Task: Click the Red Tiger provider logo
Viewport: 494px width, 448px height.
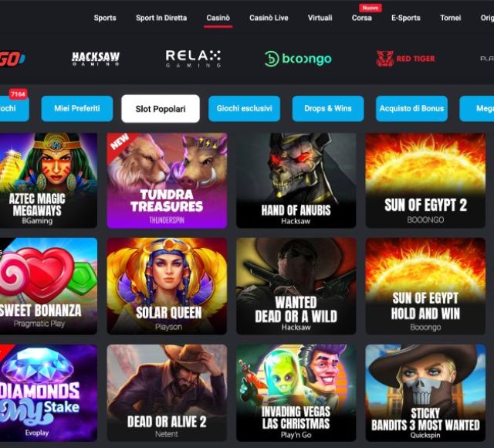Action: pyautogui.click(x=406, y=59)
